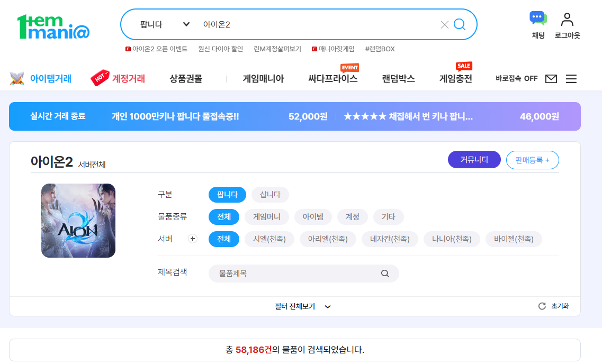The image size is (602, 364).
Task: Open the 게임충전 menu
Action: point(456,79)
